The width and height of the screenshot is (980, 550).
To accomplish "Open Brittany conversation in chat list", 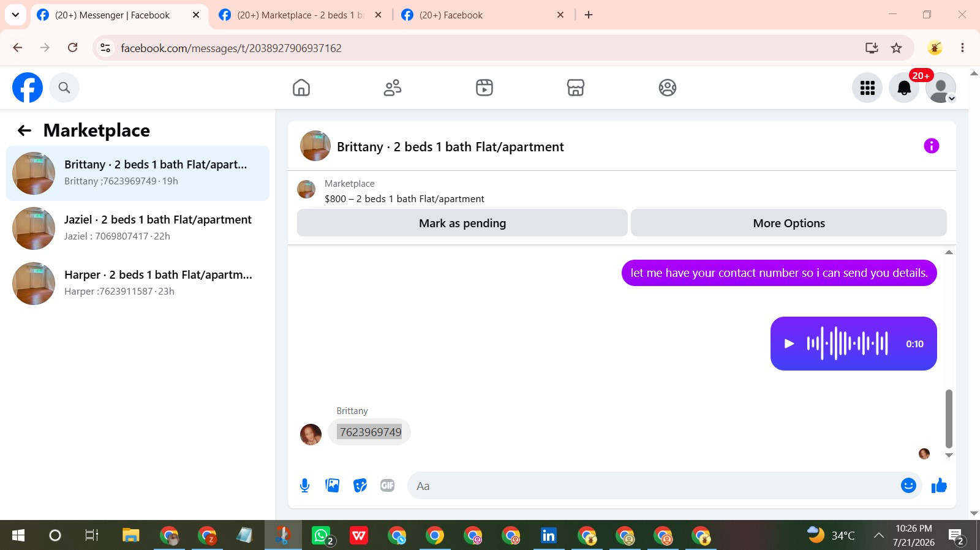I will [x=138, y=173].
